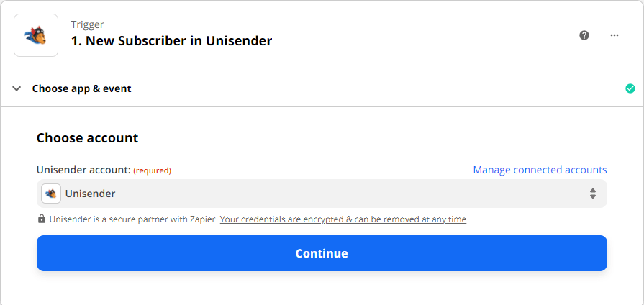The height and width of the screenshot is (305, 644).
Task: Click Manage connected accounts link
Action: 540,170
